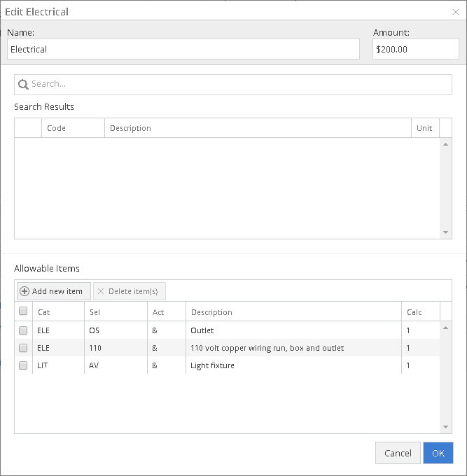Close the Edit Electrical dialog
The width and height of the screenshot is (467, 476).
[x=456, y=12]
